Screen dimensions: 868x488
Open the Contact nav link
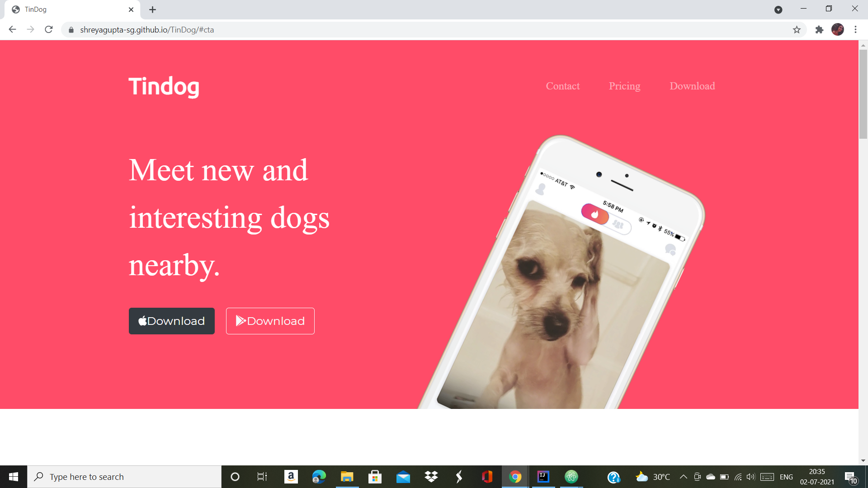point(562,86)
